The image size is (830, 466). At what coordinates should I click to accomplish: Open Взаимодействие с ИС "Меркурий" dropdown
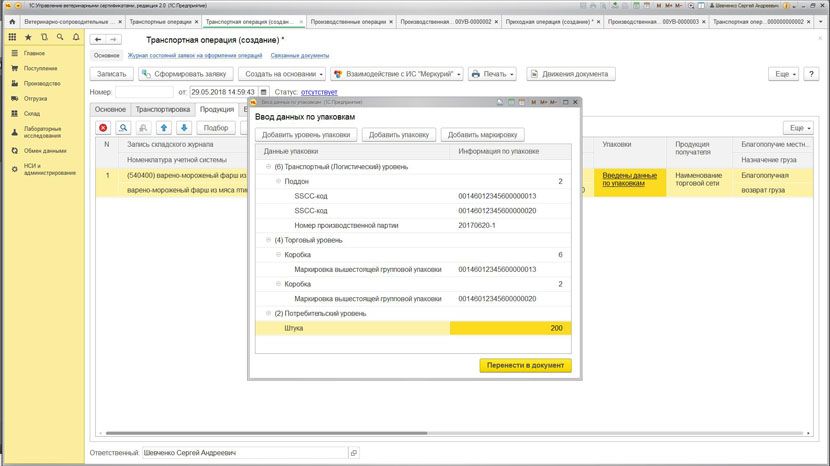397,74
